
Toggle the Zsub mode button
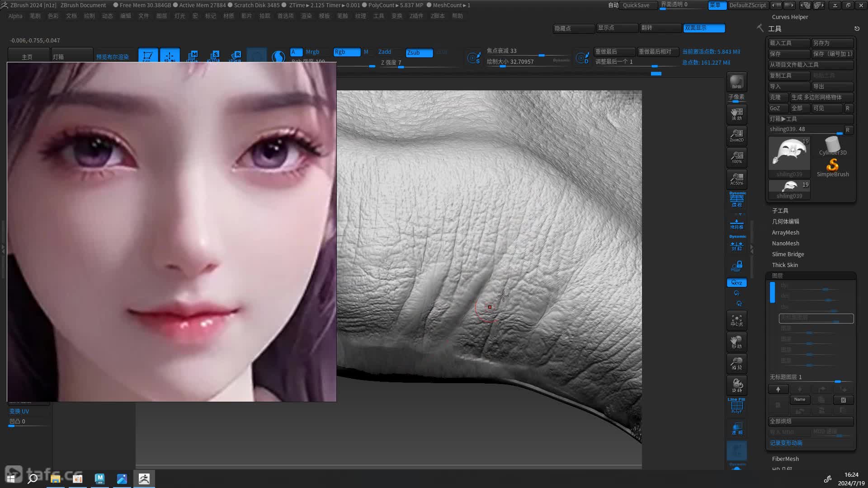(x=419, y=52)
